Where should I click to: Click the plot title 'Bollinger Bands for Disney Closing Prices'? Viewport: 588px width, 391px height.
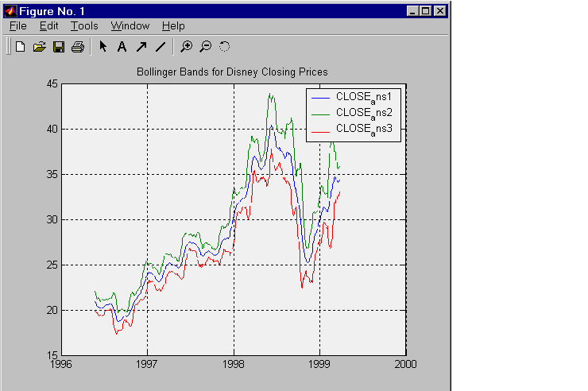click(x=232, y=72)
